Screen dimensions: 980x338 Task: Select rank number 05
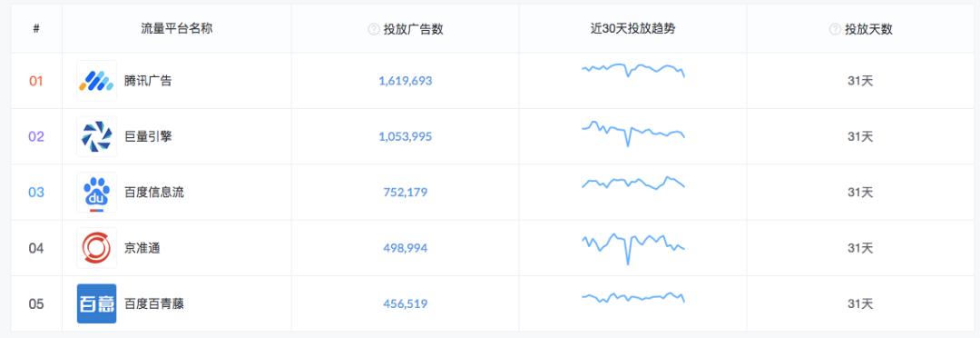pyautogui.click(x=36, y=303)
